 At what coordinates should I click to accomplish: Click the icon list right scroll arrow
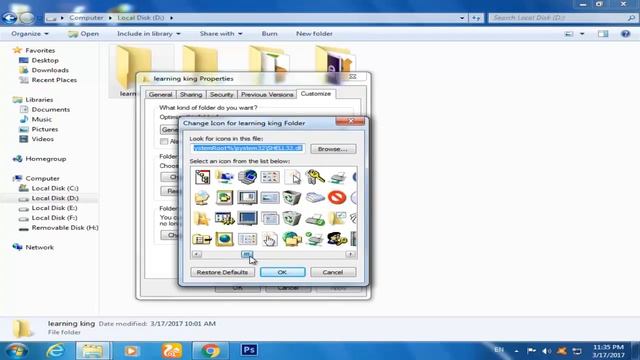coord(350,254)
